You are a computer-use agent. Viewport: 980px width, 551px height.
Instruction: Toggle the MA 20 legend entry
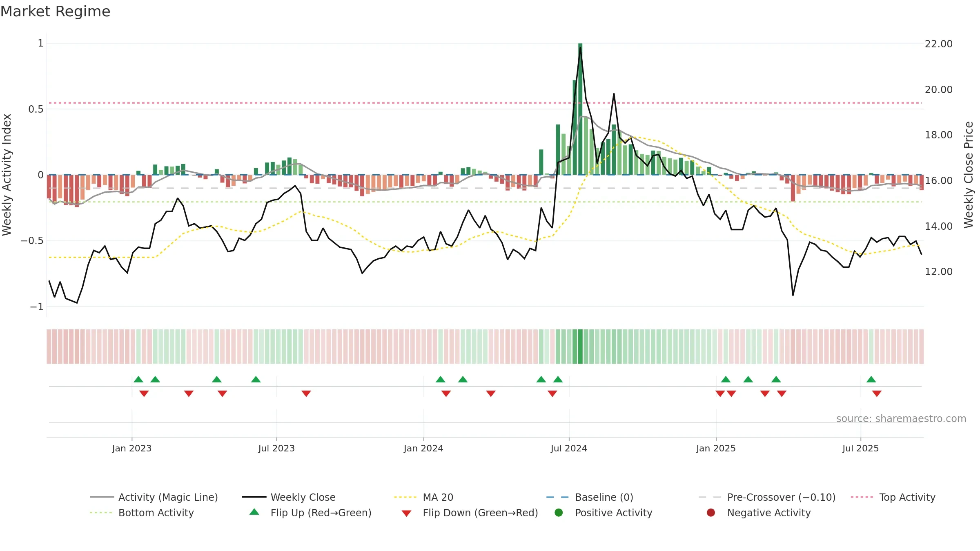coord(423,497)
